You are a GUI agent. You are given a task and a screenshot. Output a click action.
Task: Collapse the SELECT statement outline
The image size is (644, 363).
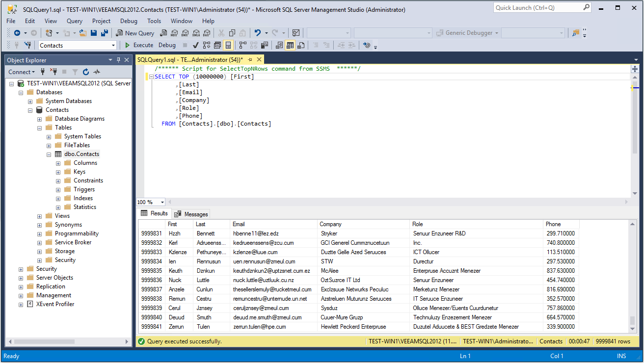click(152, 77)
